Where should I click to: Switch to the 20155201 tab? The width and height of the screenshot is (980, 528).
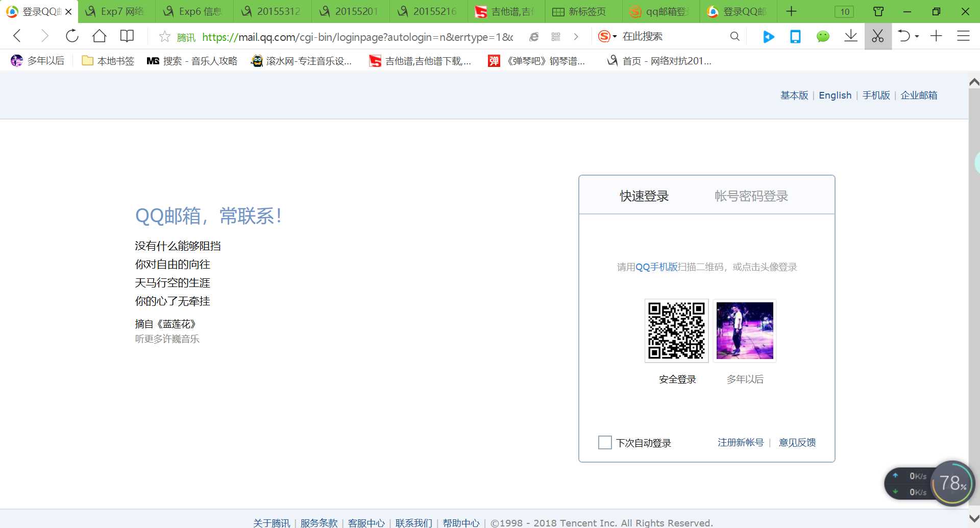[351, 11]
